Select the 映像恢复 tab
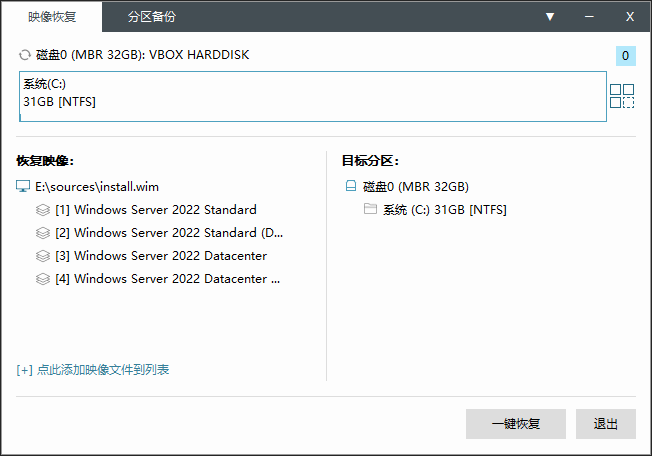652x456 pixels. pos(52,17)
